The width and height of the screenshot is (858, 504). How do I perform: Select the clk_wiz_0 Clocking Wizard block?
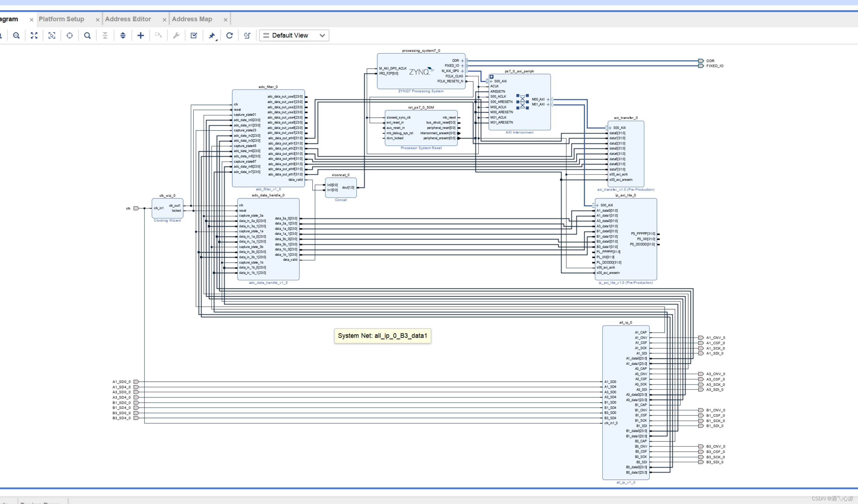pos(168,208)
